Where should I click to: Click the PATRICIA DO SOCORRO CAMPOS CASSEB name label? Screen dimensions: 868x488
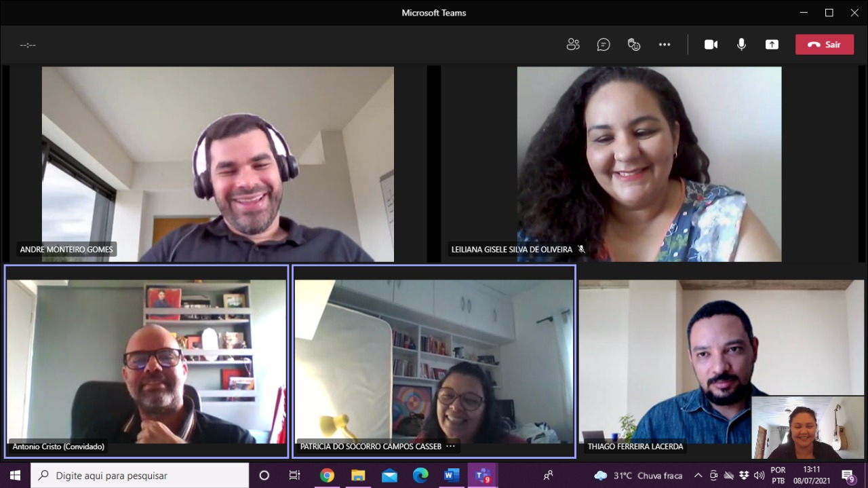[371, 447]
